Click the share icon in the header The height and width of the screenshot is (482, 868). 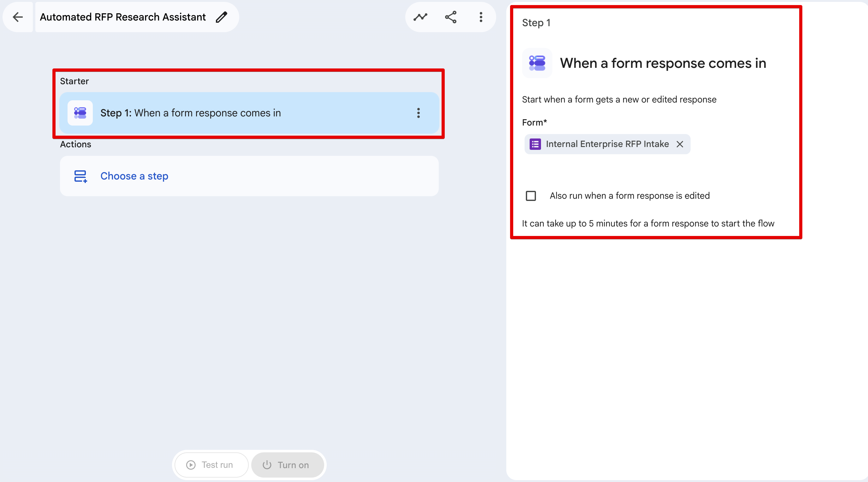(x=450, y=17)
